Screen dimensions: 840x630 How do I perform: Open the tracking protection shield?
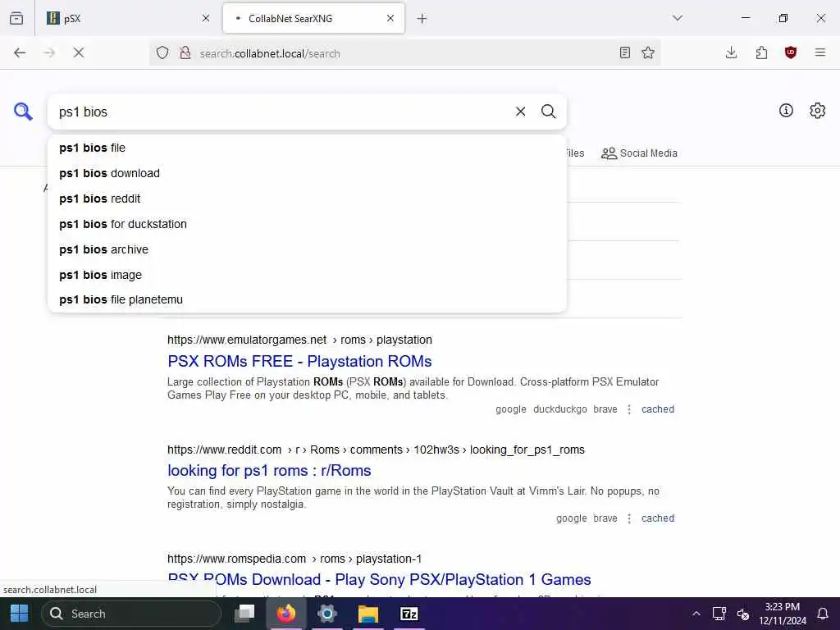pyautogui.click(x=162, y=52)
